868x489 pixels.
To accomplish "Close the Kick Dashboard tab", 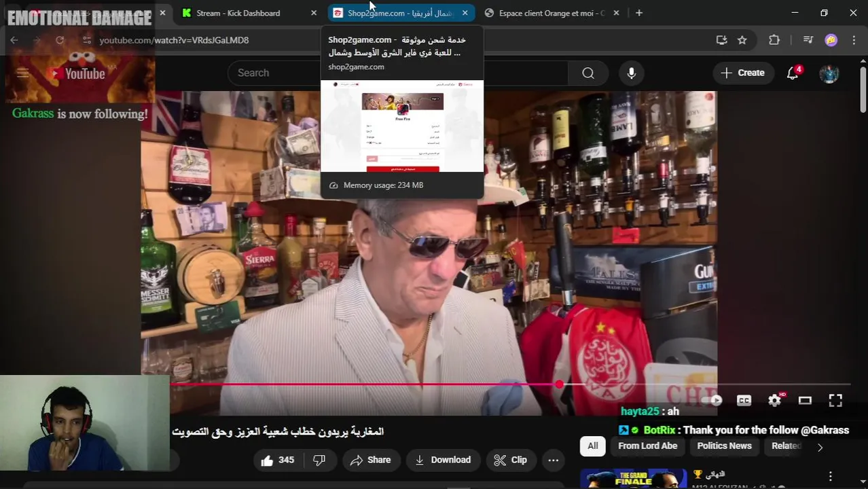I will [x=314, y=13].
